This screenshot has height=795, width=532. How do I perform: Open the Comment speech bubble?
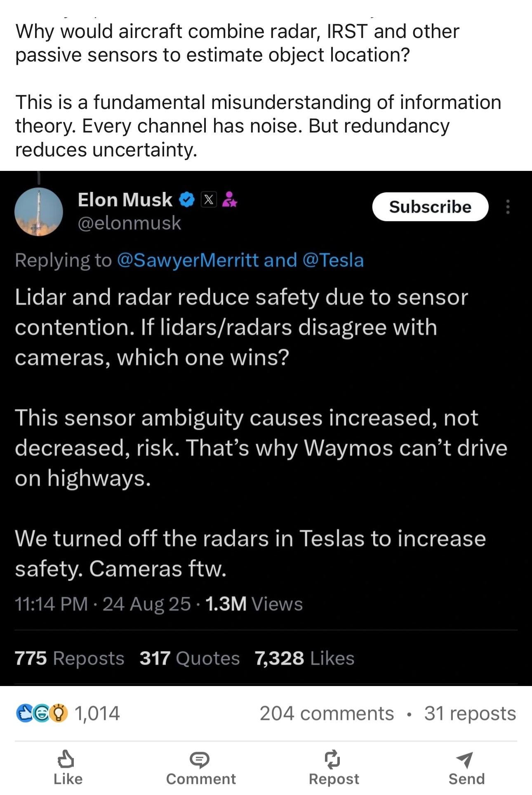click(x=200, y=759)
